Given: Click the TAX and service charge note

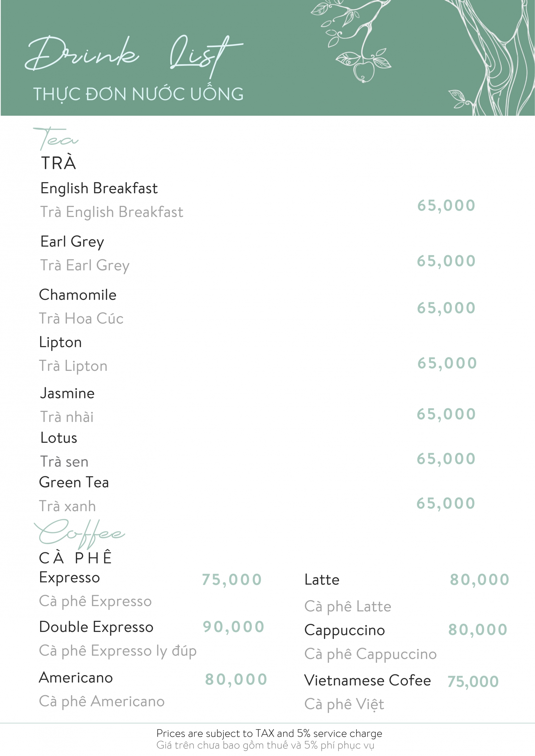Looking at the screenshot, I should tap(269, 733).
